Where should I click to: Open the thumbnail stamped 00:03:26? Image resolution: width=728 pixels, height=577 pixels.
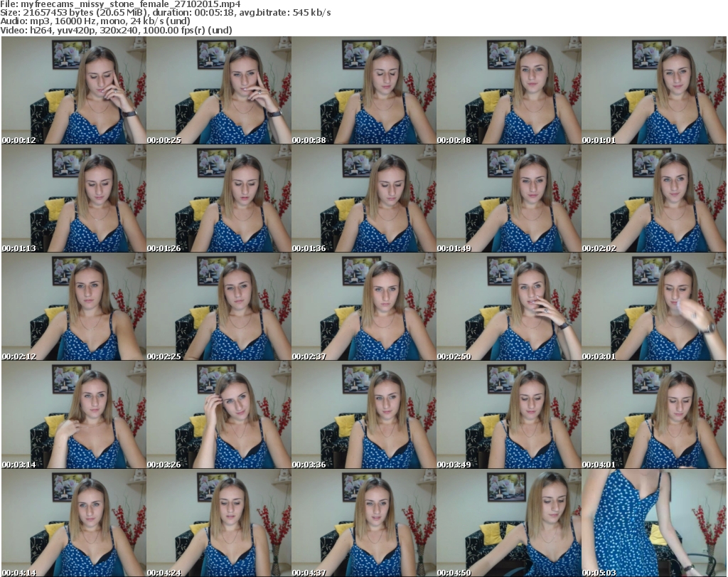pyautogui.click(x=219, y=415)
